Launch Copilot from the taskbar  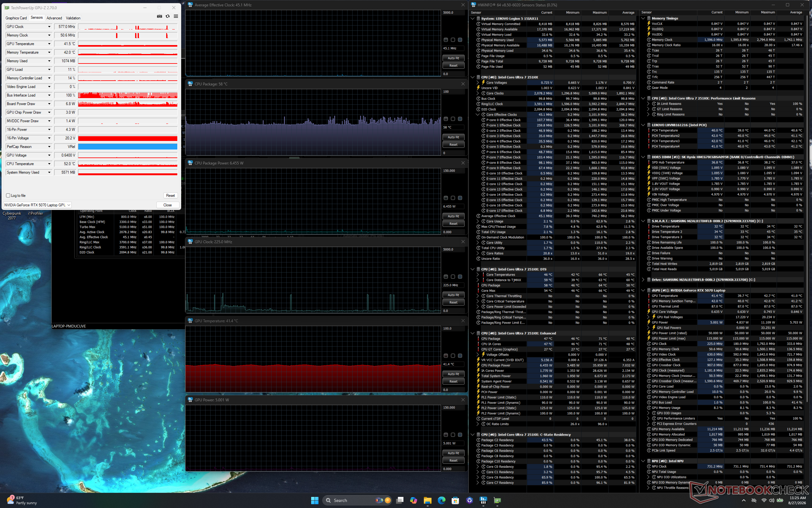click(x=413, y=500)
